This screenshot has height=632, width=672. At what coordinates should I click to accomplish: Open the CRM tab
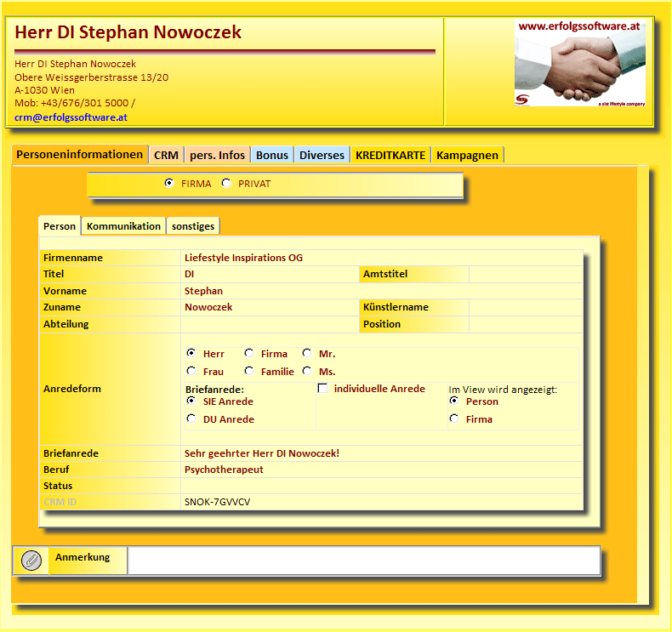click(x=166, y=156)
